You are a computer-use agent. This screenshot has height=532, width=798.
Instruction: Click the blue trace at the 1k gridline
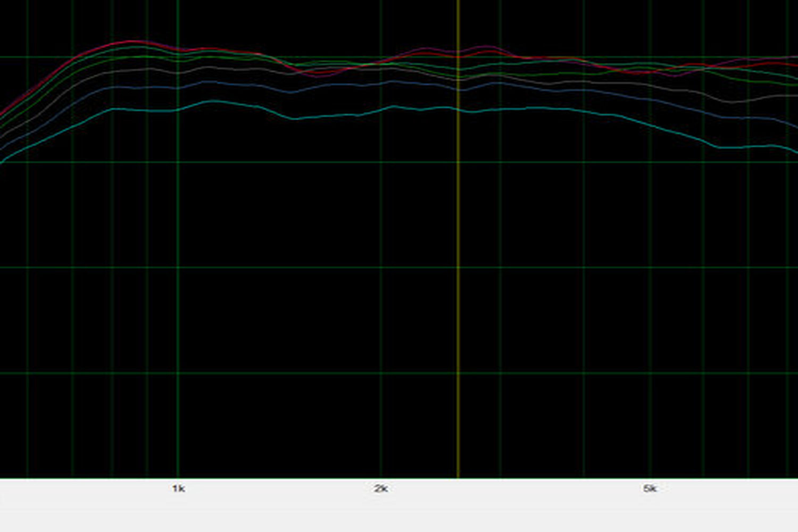coord(178,88)
